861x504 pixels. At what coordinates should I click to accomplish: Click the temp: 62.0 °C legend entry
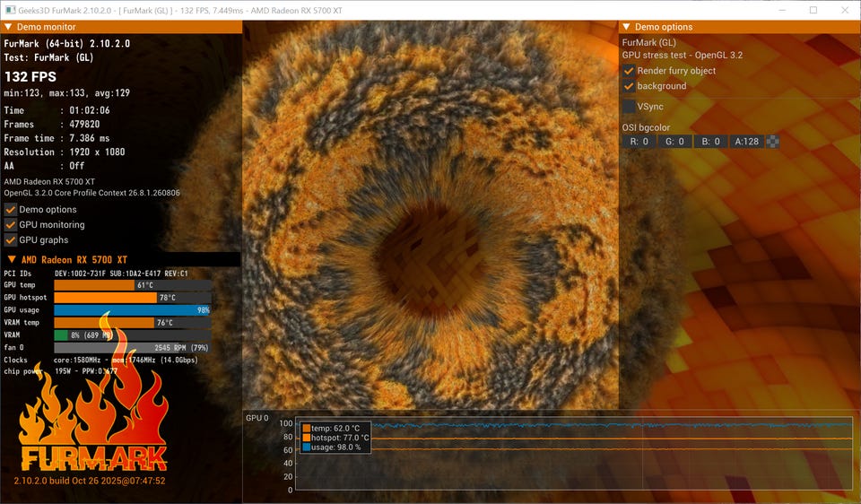[x=331, y=429]
